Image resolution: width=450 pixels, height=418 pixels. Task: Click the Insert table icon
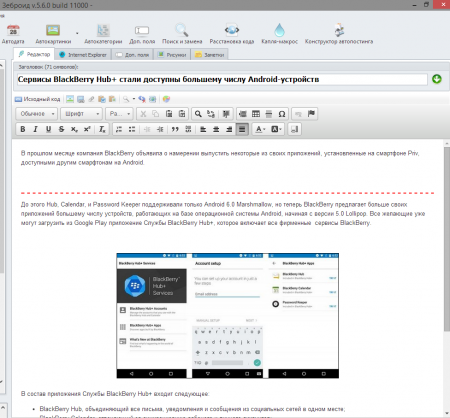[256, 114]
